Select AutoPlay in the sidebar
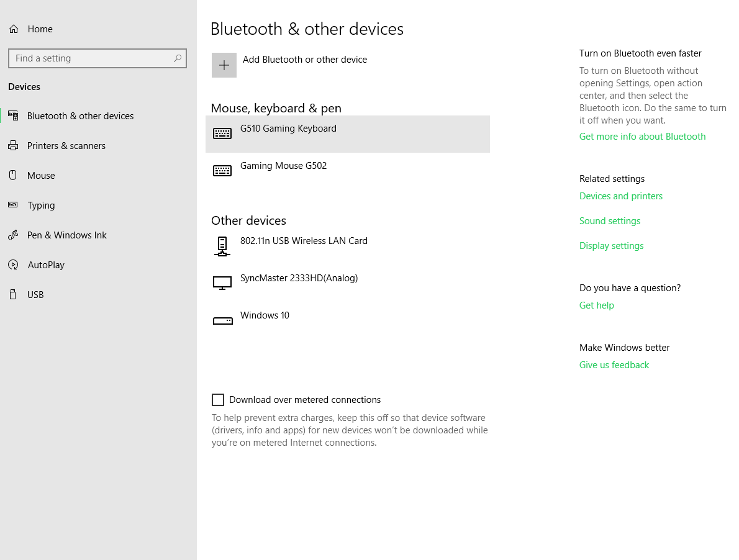Viewport: 739px width, 560px height. tap(46, 265)
